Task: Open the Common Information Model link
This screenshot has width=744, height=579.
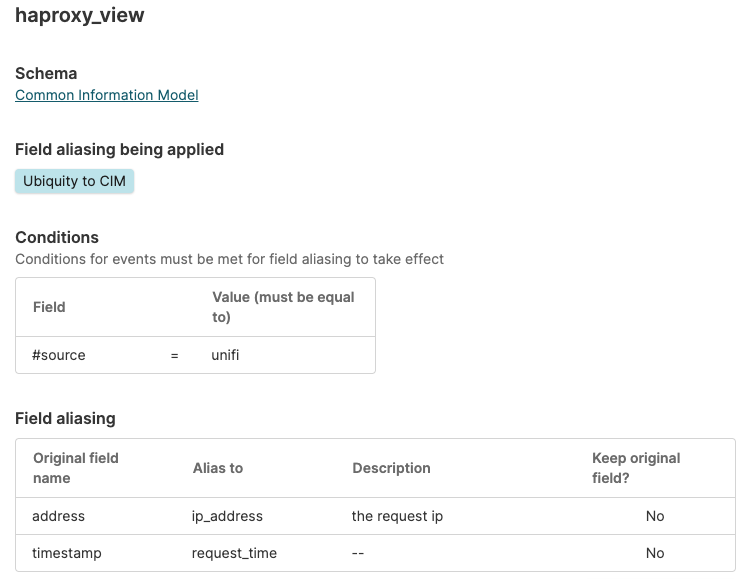Action: pyautogui.click(x=106, y=95)
